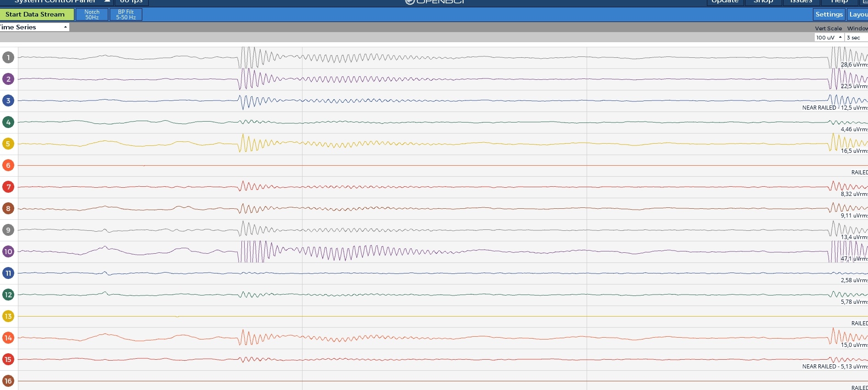This screenshot has height=390, width=868.
Task: Open the Help menu
Action: click(839, 2)
